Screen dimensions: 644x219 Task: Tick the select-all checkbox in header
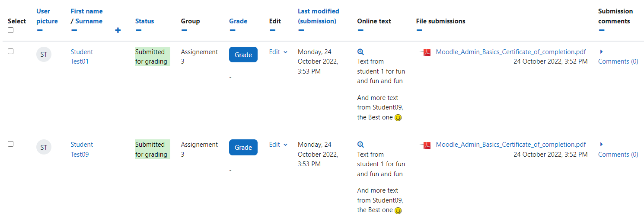[x=11, y=30]
